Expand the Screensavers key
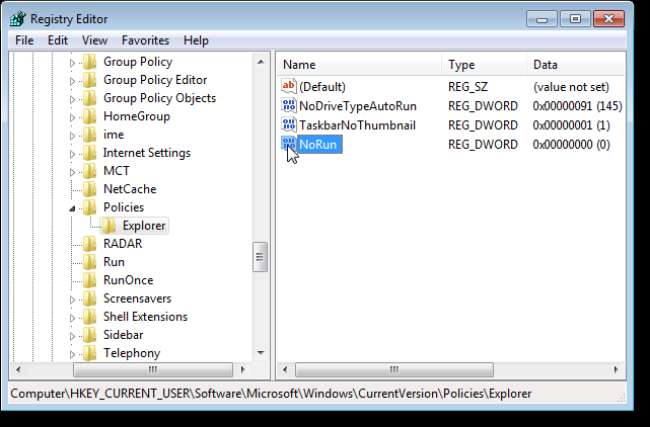 [73, 299]
